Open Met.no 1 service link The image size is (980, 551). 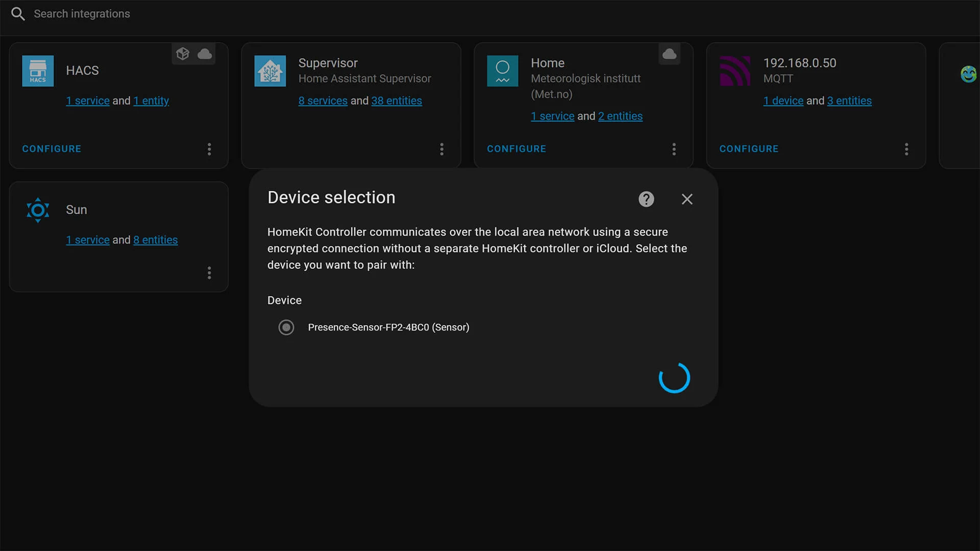coord(553,116)
